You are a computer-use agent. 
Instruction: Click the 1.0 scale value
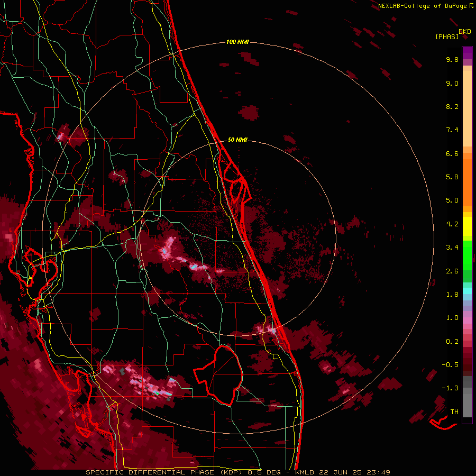pos(452,318)
